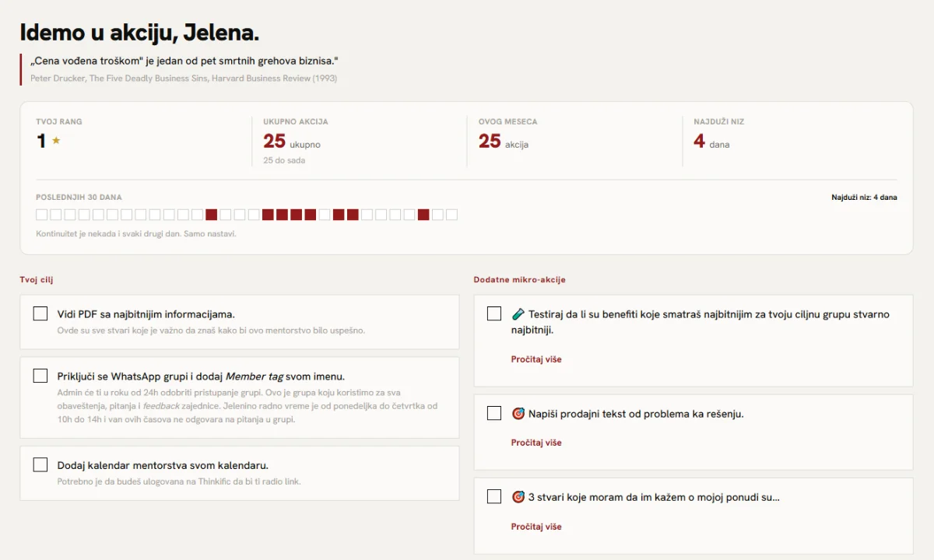This screenshot has width=934, height=560.
Task: Click the gold star beside rank 1
Action: (x=56, y=141)
